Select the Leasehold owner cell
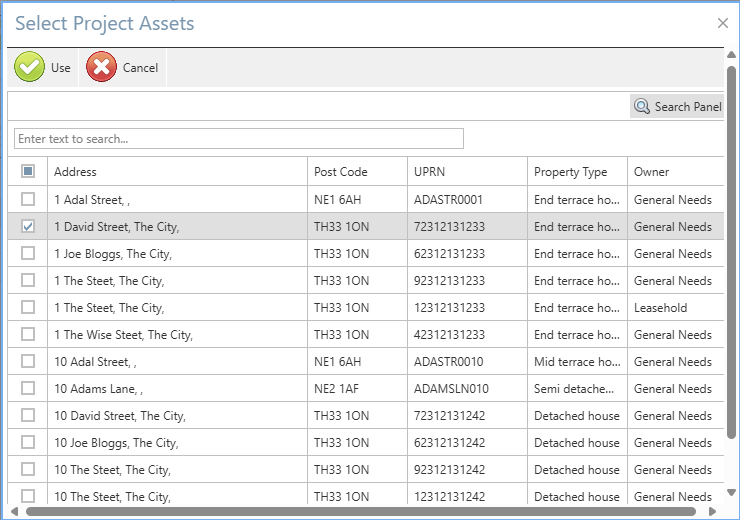Image resolution: width=740 pixels, height=520 pixels. [x=661, y=308]
